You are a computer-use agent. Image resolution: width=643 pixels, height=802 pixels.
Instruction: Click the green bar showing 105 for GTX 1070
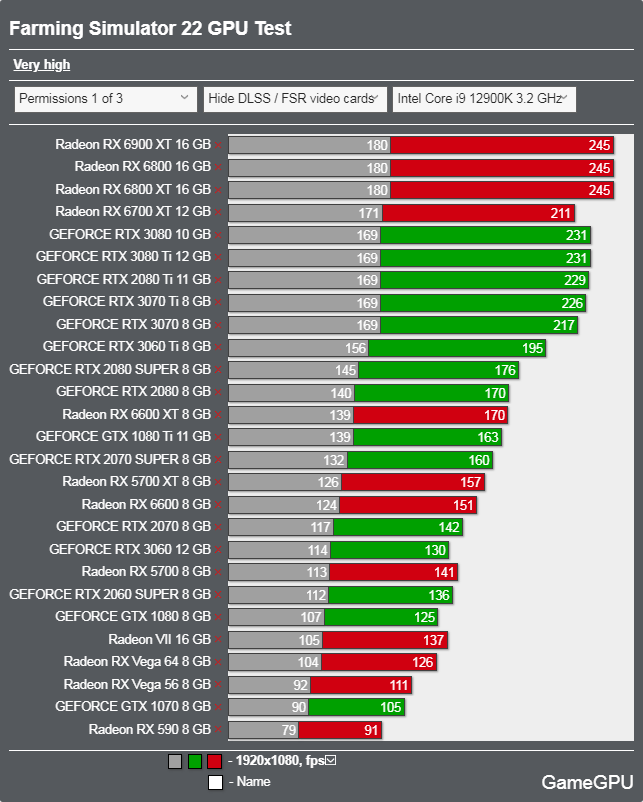pos(357,707)
